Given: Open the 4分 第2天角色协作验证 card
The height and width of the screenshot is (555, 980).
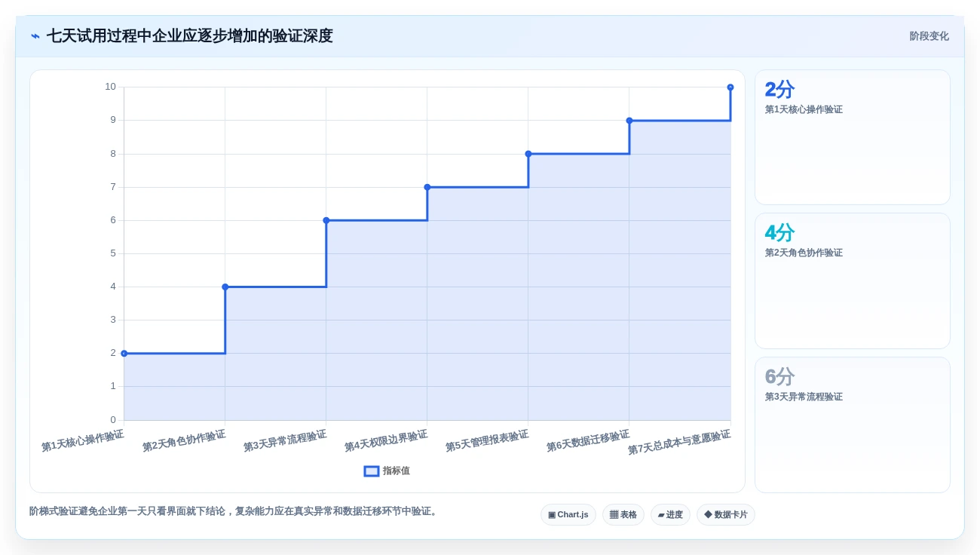Looking at the screenshot, I should click(x=853, y=281).
